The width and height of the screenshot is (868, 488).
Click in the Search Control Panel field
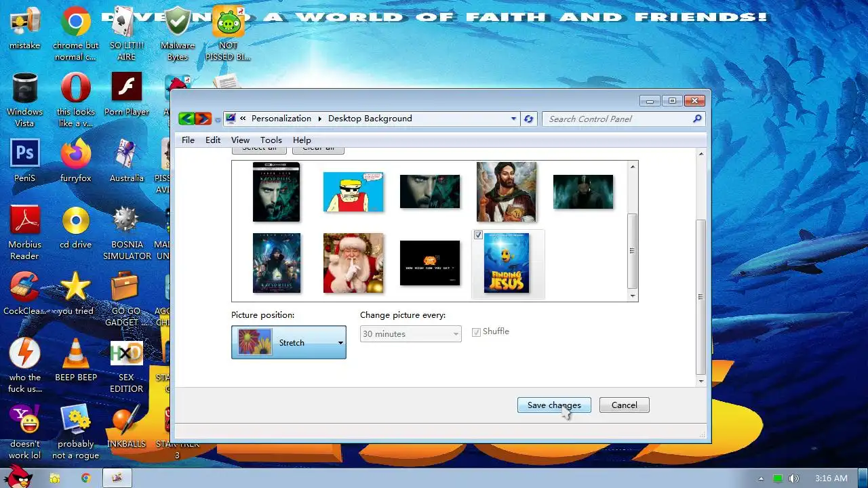click(x=617, y=119)
